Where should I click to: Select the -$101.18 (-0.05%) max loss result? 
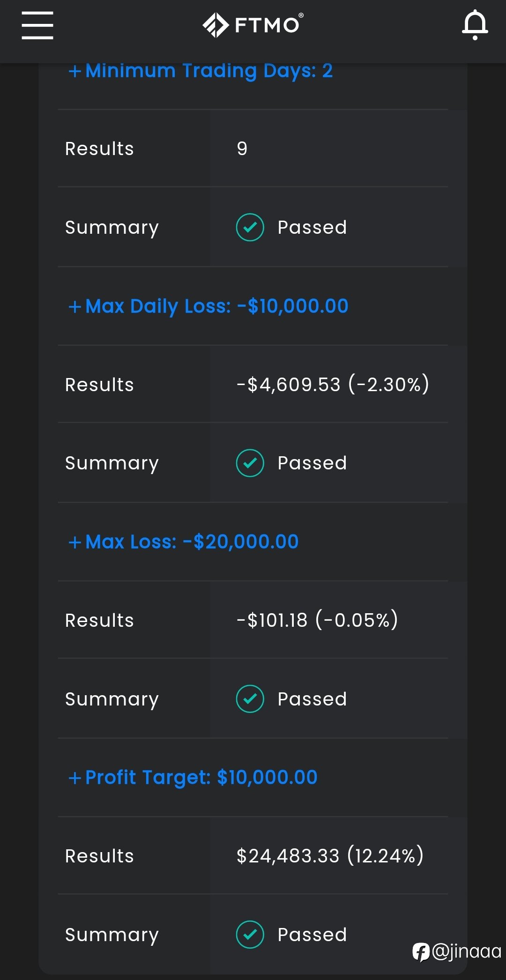pos(317,620)
